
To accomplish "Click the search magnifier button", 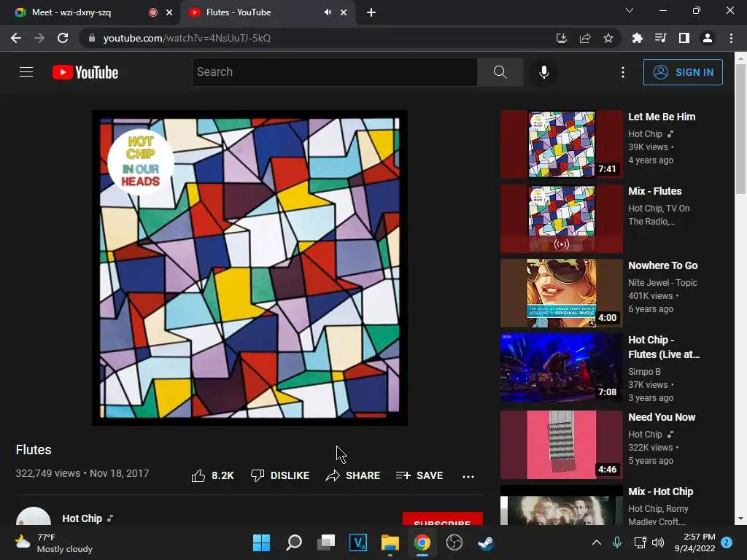I will [x=500, y=72].
